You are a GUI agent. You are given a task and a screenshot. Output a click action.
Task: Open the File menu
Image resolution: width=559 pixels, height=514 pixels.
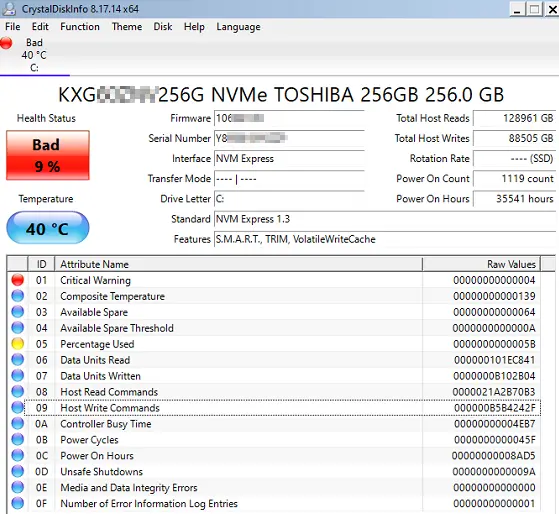[13, 27]
